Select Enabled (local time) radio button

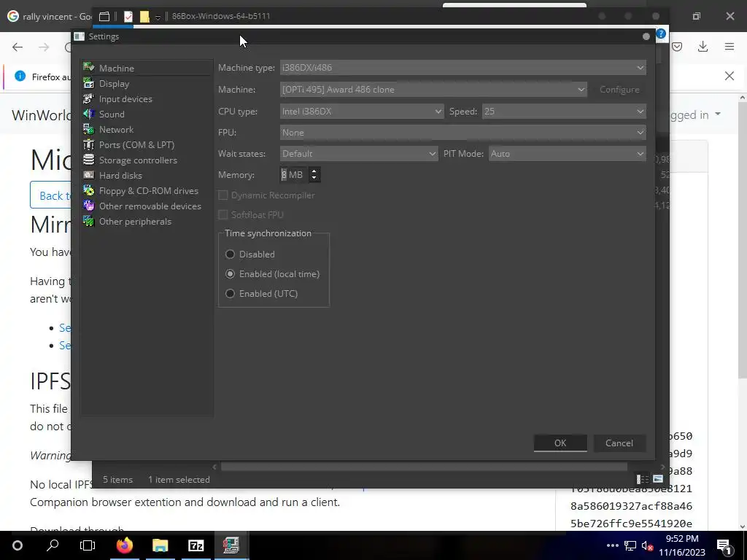[230, 274]
